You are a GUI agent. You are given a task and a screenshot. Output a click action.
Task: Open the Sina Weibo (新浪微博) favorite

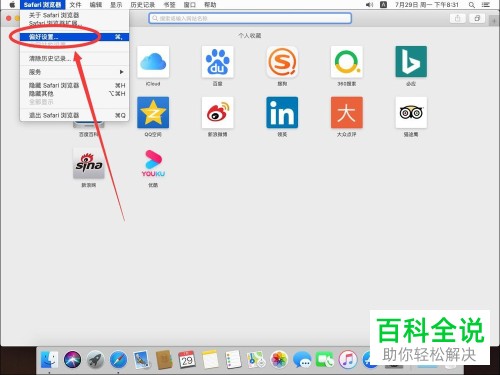coord(218,113)
